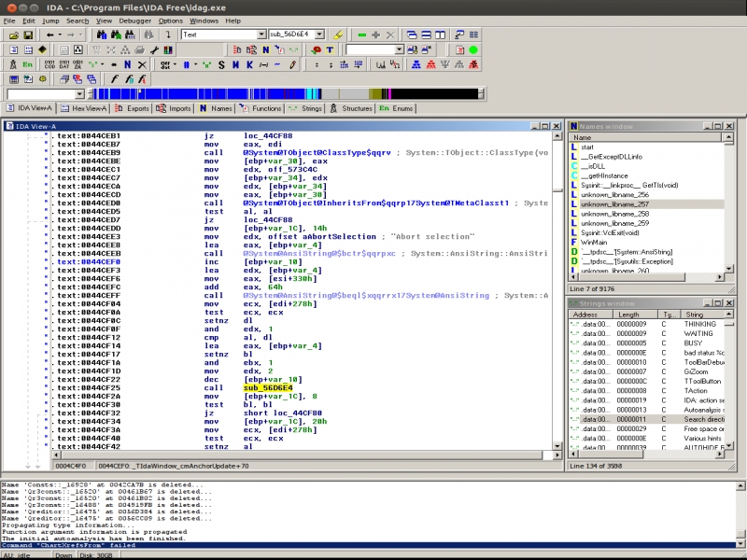Screen dimensions: 747x560
Task: Click the S string conversion icon
Action: 221,64
